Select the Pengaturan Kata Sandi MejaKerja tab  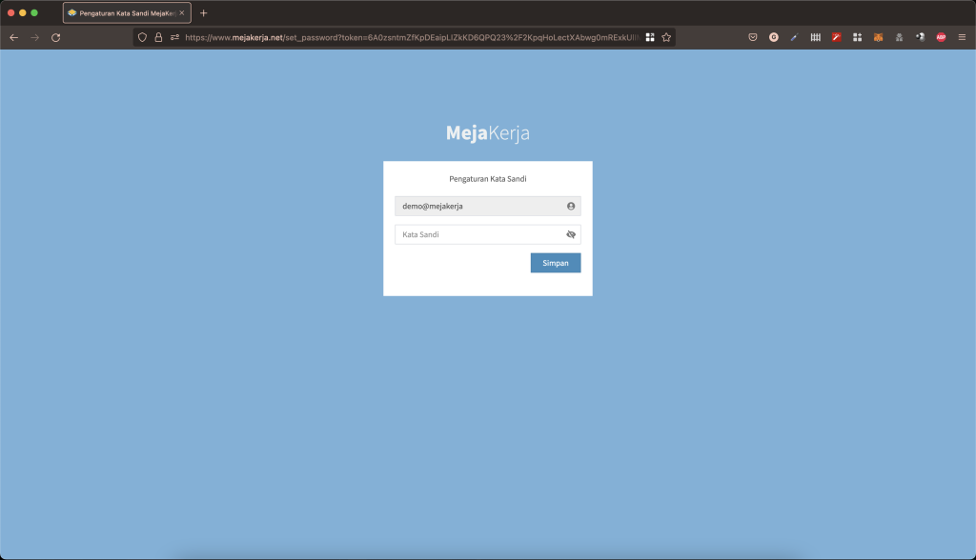point(127,13)
